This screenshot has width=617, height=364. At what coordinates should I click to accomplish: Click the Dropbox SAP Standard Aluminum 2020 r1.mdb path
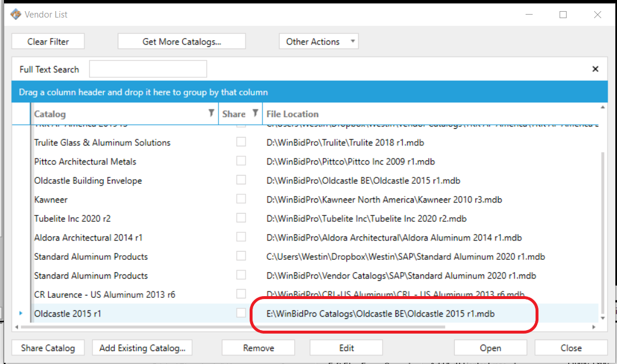pyautogui.click(x=405, y=257)
